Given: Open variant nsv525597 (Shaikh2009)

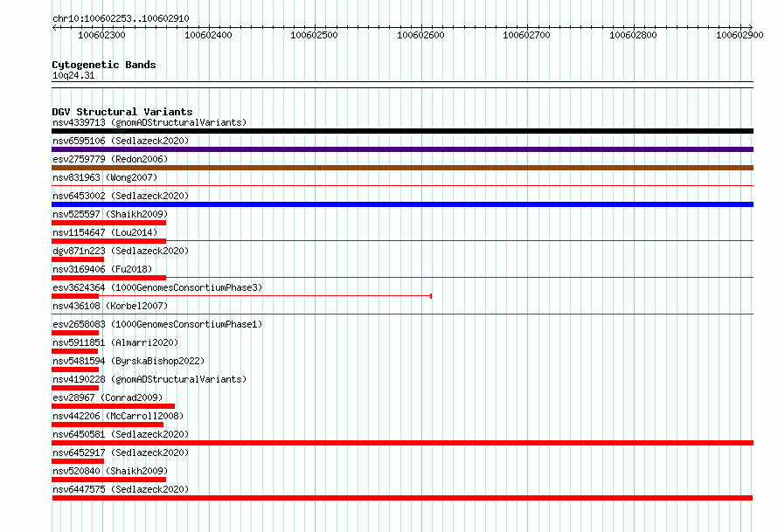Looking at the screenshot, I should click(110, 214).
